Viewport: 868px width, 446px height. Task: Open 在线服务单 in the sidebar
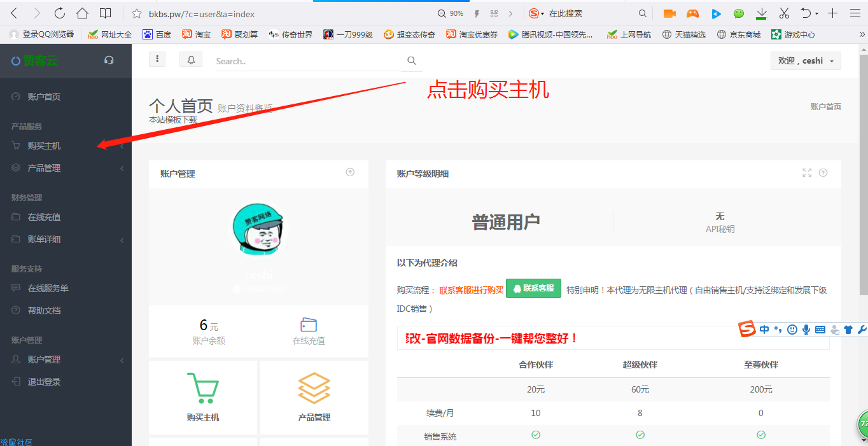coord(48,288)
